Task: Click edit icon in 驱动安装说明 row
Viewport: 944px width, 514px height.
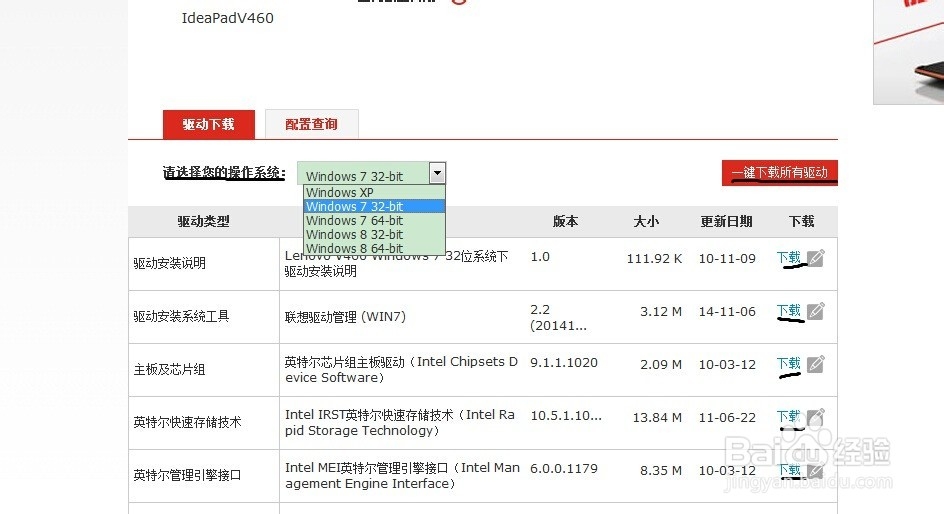Action: (816, 258)
